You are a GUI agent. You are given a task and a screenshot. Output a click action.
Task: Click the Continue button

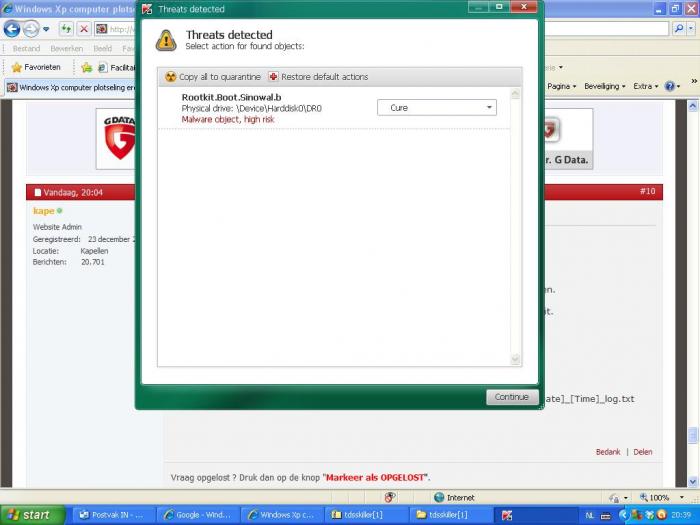tap(512, 397)
